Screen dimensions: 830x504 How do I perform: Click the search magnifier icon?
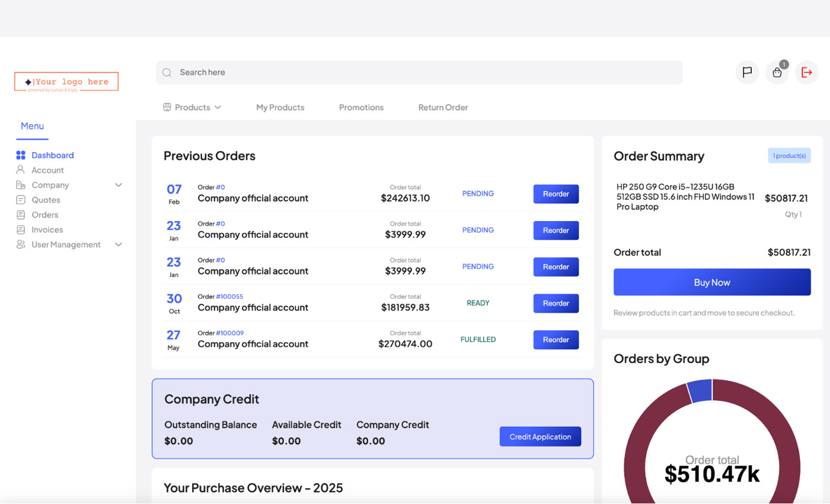[167, 72]
